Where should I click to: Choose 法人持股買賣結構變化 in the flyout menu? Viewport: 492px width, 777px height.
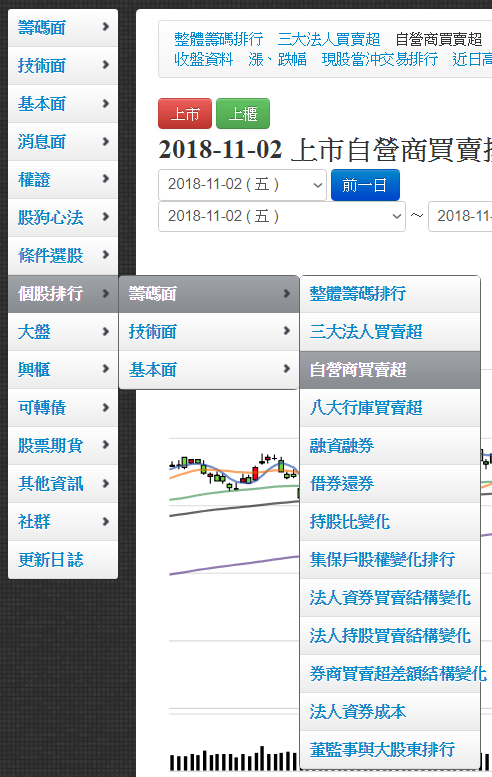pos(390,636)
